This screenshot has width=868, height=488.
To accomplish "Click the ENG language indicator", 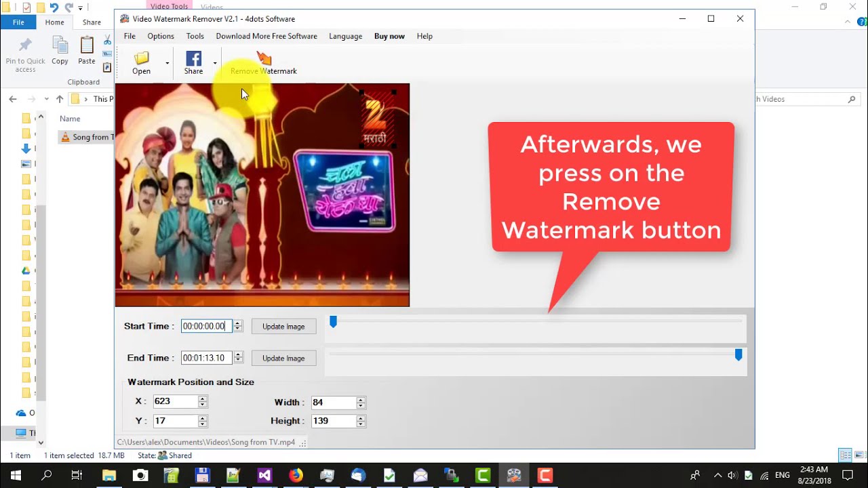I will click(782, 475).
